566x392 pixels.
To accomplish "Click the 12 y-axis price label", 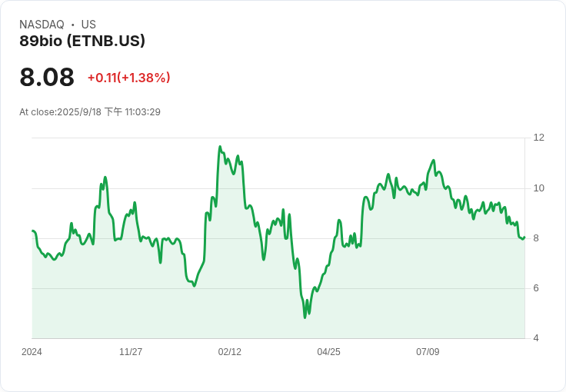I will [x=539, y=138].
